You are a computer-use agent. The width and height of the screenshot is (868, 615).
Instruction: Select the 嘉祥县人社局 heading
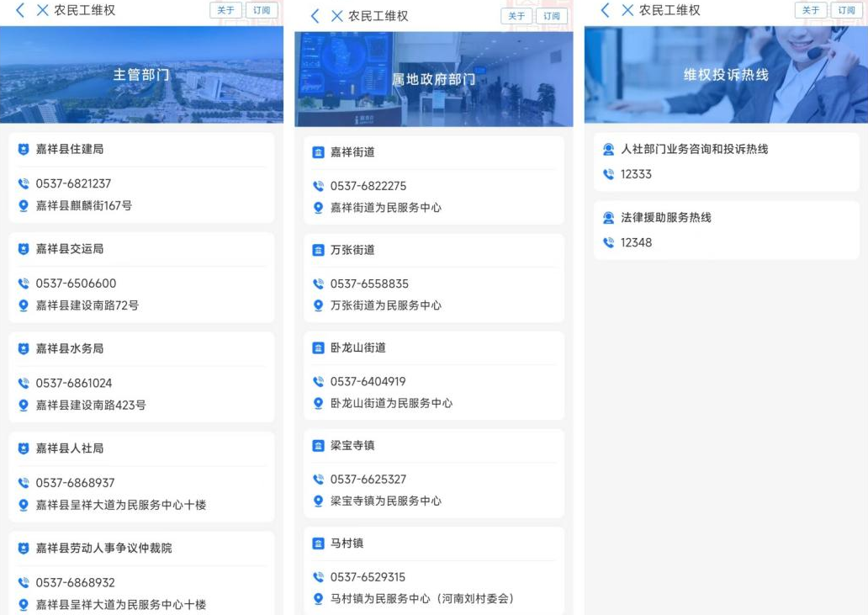coord(70,448)
